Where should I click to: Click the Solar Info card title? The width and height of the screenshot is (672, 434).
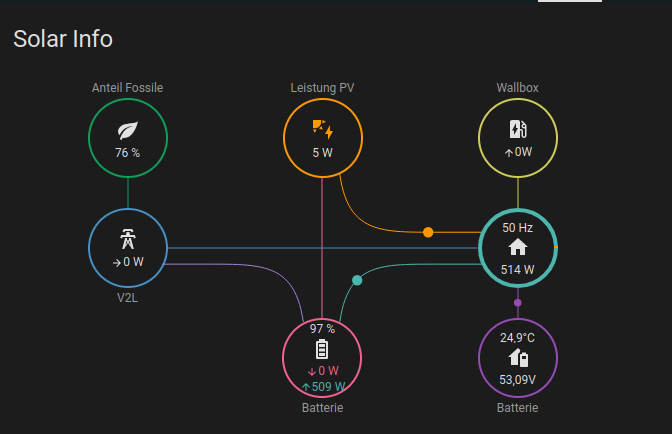coord(63,39)
